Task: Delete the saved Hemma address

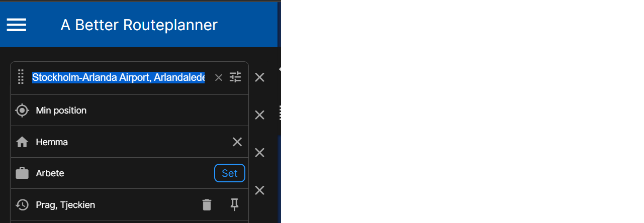Action: 237,142
